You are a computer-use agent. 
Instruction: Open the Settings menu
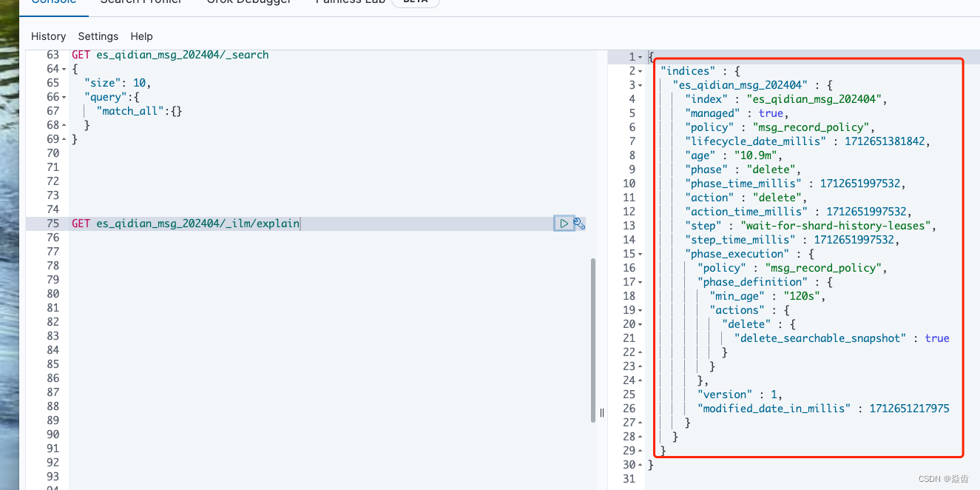tap(98, 36)
